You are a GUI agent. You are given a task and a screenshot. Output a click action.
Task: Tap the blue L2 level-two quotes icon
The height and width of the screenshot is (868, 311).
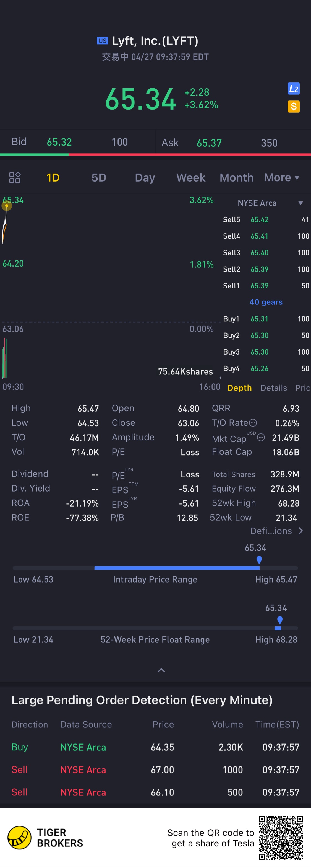coord(294,89)
